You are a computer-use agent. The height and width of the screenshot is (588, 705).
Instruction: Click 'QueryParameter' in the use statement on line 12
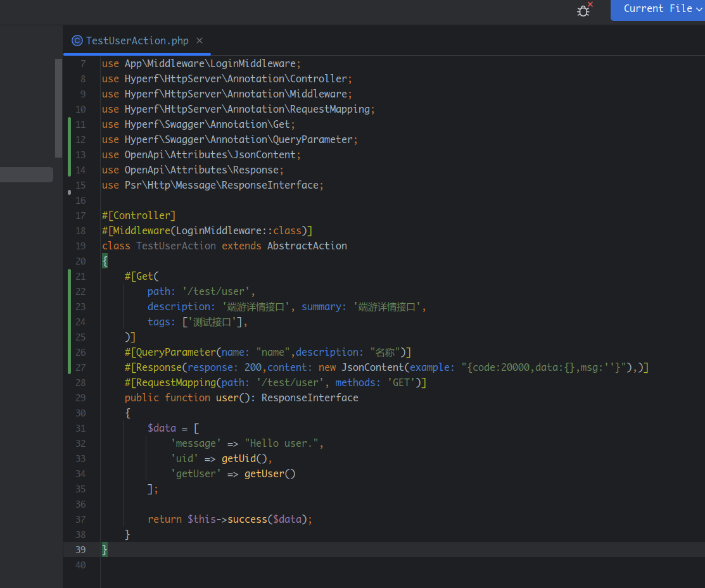(x=313, y=140)
